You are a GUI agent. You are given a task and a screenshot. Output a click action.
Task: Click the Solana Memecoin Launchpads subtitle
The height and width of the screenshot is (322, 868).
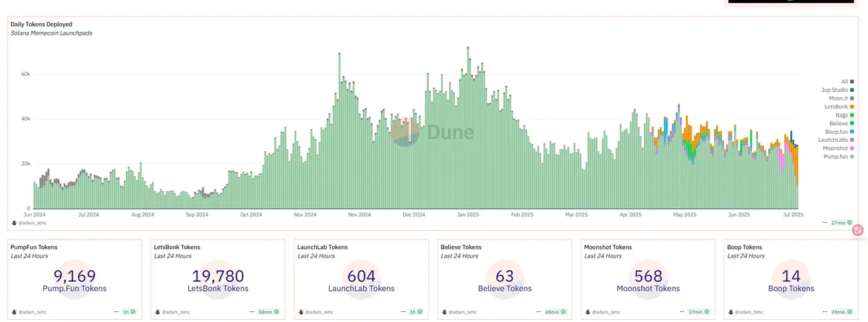tap(51, 33)
